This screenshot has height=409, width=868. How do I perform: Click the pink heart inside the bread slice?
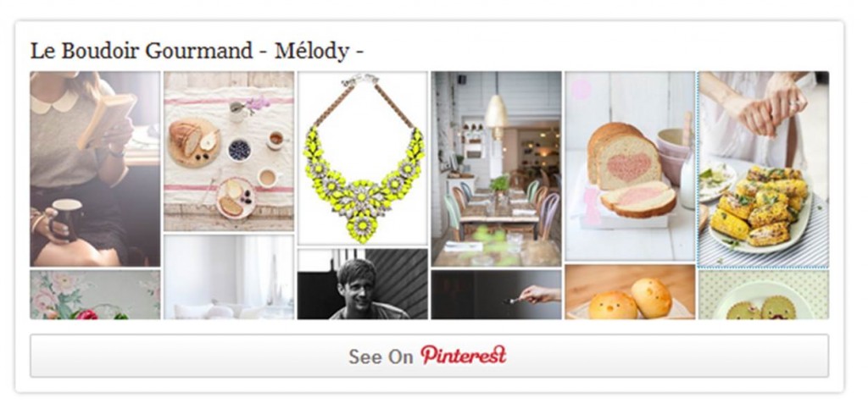click(x=630, y=166)
